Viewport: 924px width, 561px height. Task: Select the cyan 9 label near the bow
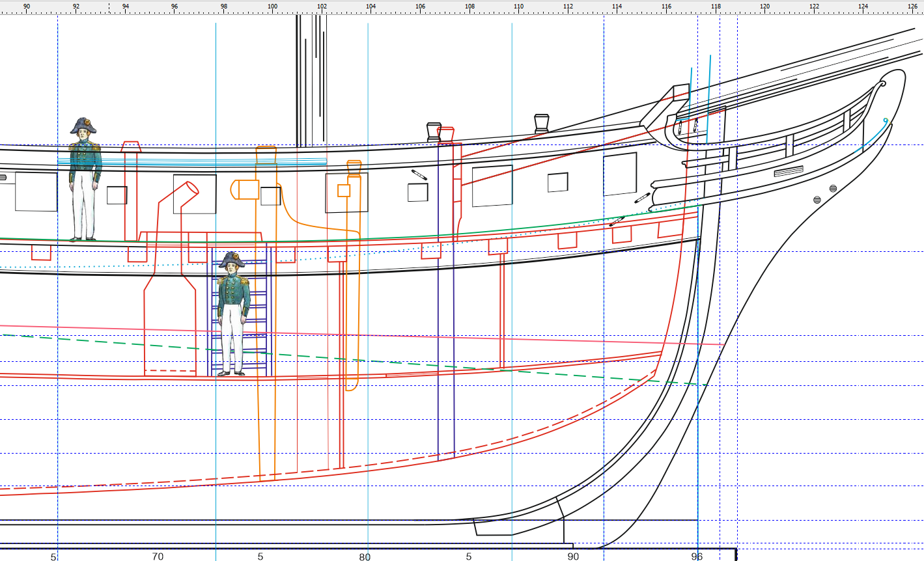pos(886,121)
